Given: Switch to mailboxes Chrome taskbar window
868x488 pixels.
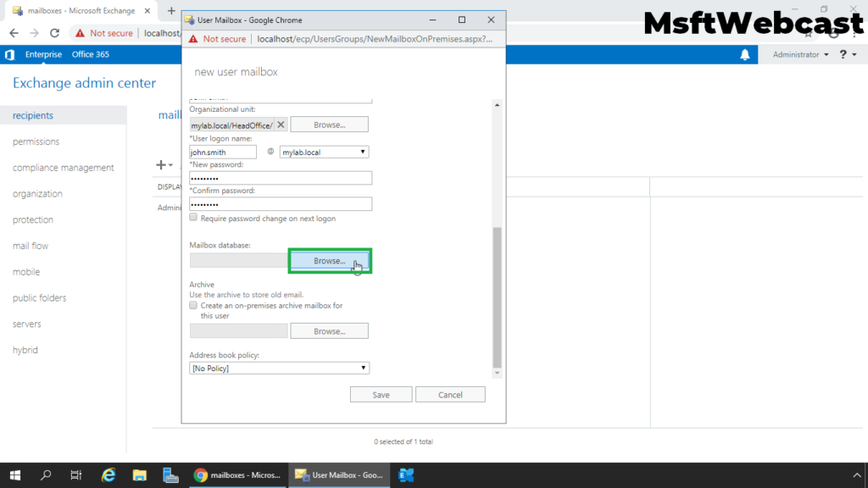Looking at the screenshot, I should coord(238,475).
